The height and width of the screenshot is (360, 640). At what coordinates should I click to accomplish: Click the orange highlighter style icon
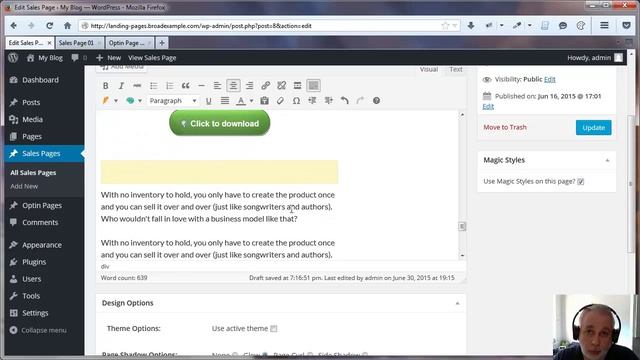106,100
